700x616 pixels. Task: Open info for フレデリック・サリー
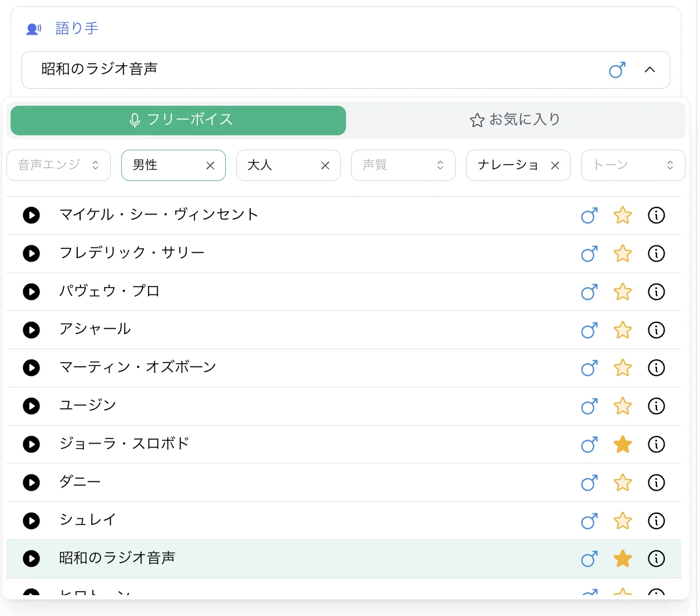tap(656, 253)
